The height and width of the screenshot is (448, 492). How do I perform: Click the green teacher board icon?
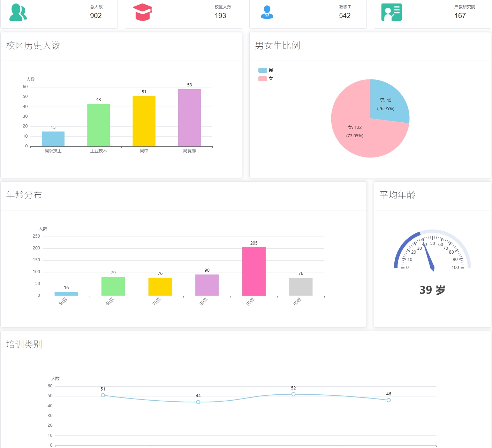(x=391, y=12)
